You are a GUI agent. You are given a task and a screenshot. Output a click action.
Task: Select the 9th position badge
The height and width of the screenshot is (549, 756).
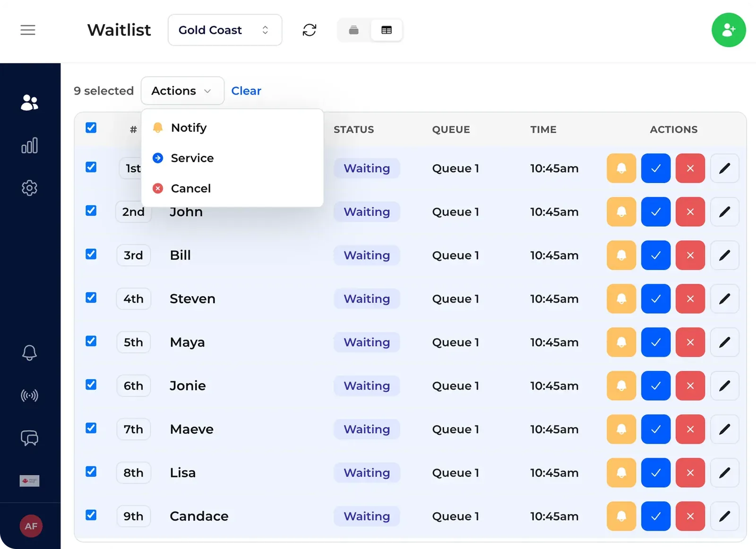133,516
